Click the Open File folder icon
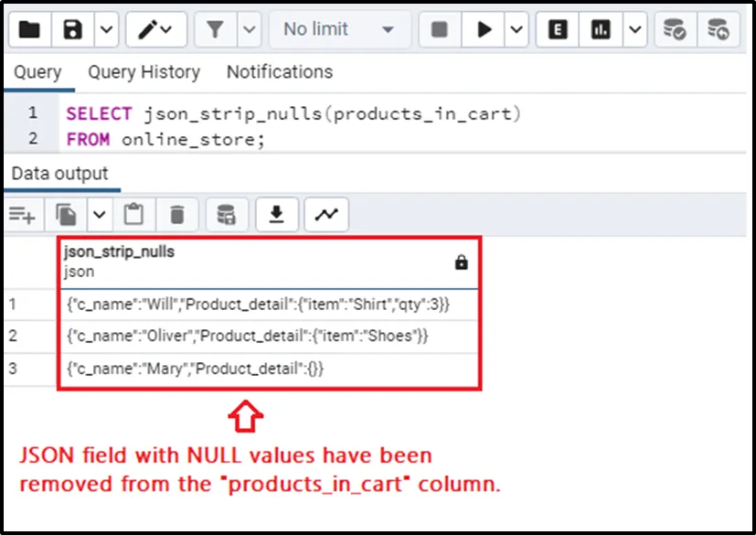Screen dimensions: 756x535 (x=29, y=30)
